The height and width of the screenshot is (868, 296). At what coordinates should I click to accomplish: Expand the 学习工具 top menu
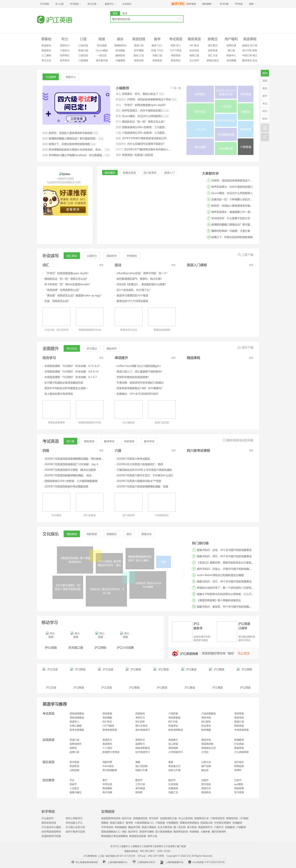pyautogui.click(x=93, y=4)
